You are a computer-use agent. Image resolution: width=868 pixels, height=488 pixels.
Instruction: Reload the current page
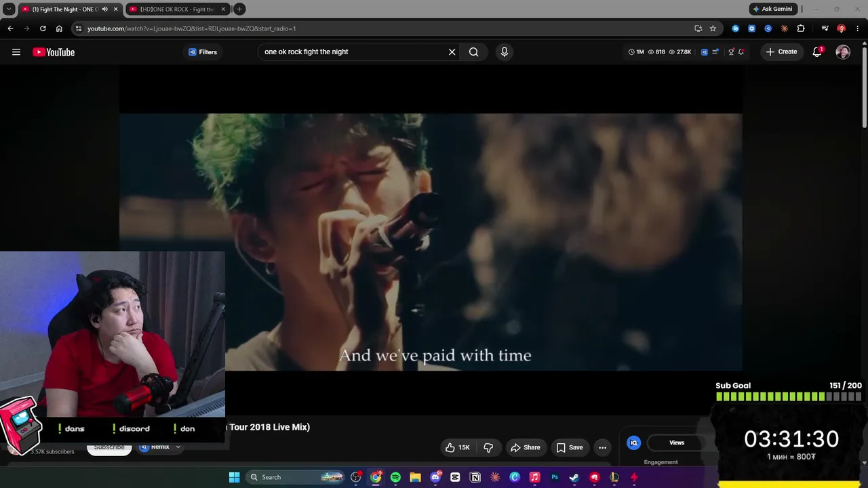[x=43, y=28]
